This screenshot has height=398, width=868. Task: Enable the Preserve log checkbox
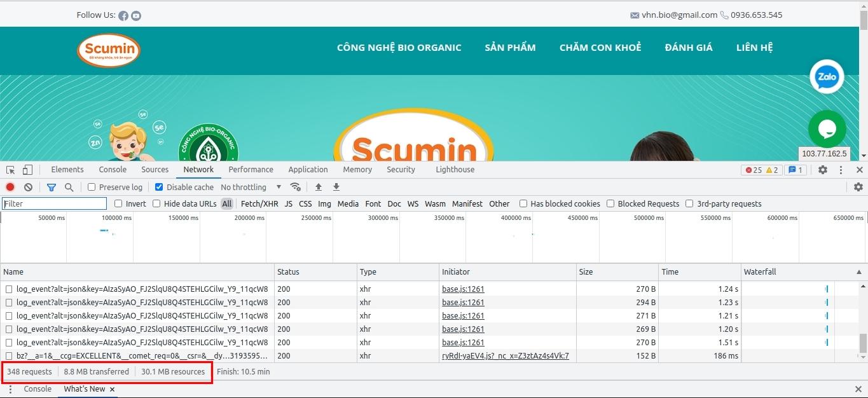92,187
